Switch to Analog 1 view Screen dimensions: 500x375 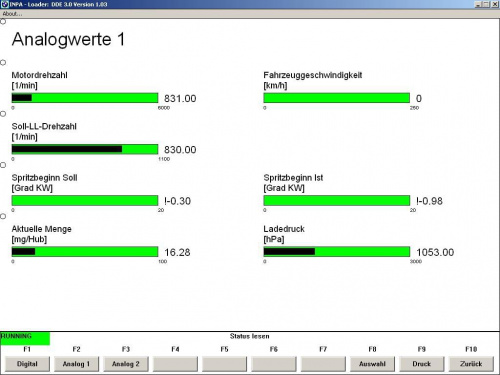(x=76, y=364)
